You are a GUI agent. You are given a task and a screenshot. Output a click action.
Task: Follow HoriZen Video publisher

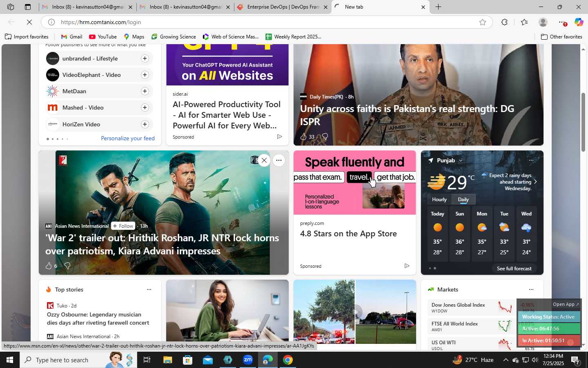(x=145, y=124)
